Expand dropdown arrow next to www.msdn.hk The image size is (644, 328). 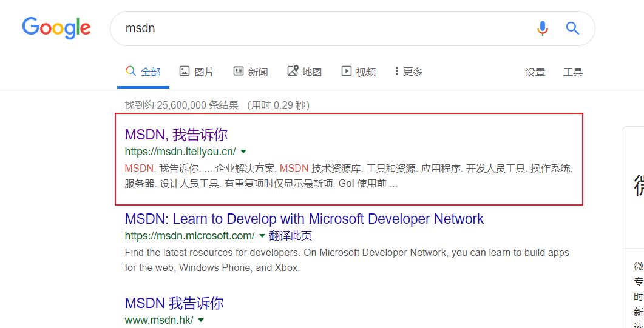(201, 320)
